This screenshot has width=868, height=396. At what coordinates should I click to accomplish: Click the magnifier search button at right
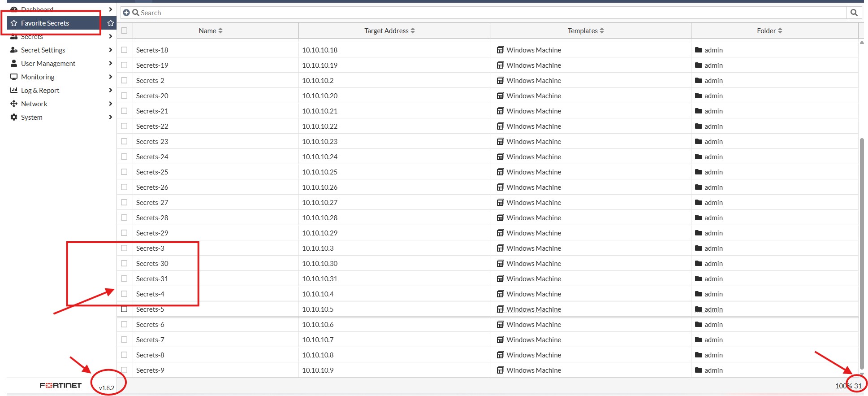pyautogui.click(x=854, y=13)
